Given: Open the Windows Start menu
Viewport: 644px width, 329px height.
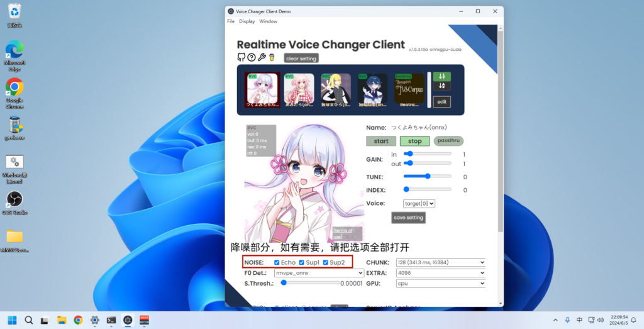Looking at the screenshot, I should coord(13,320).
